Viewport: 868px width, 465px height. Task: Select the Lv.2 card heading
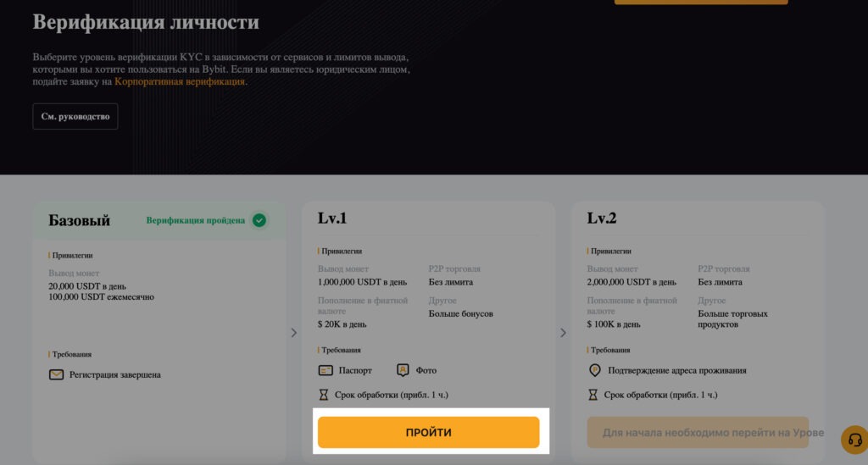[602, 219]
